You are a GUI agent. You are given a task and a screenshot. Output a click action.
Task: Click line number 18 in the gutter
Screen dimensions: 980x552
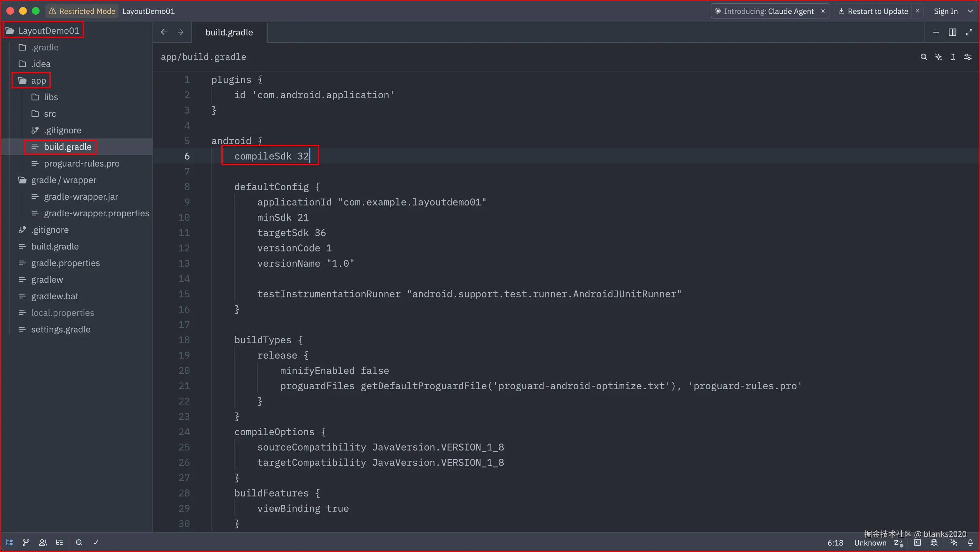pos(184,340)
